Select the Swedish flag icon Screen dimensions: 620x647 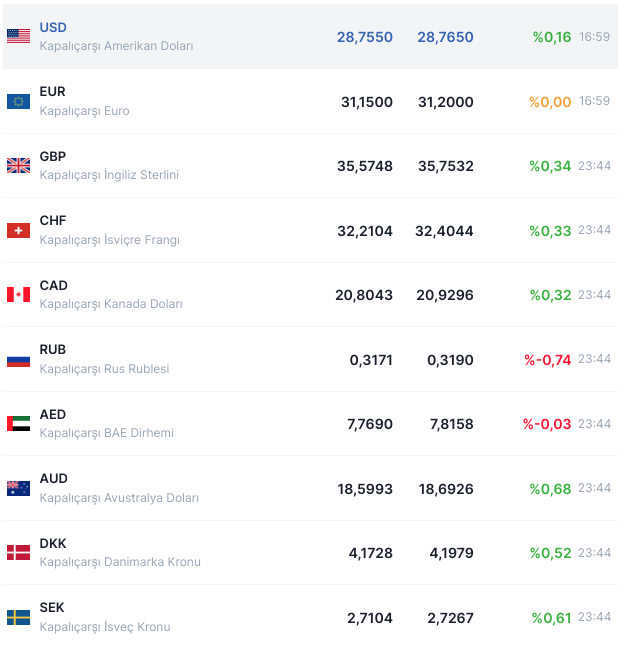tap(18, 617)
